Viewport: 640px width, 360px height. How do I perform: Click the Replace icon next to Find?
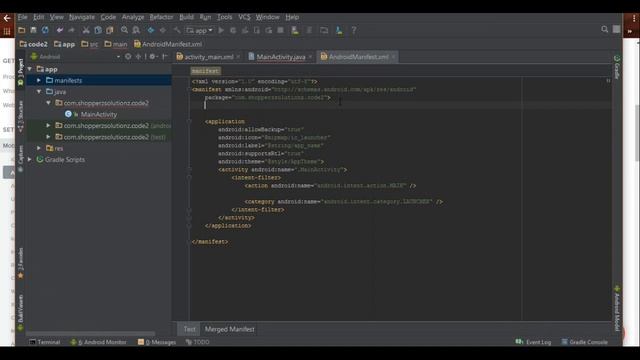(136, 30)
